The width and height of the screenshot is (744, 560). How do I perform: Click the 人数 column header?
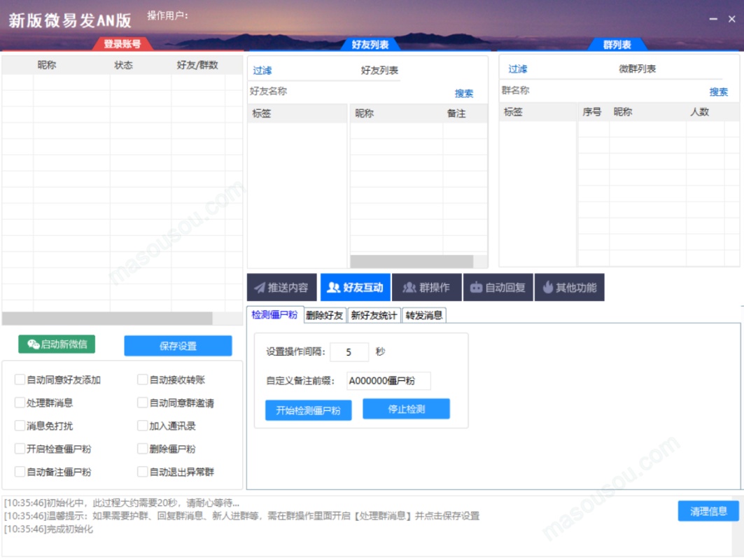699,111
